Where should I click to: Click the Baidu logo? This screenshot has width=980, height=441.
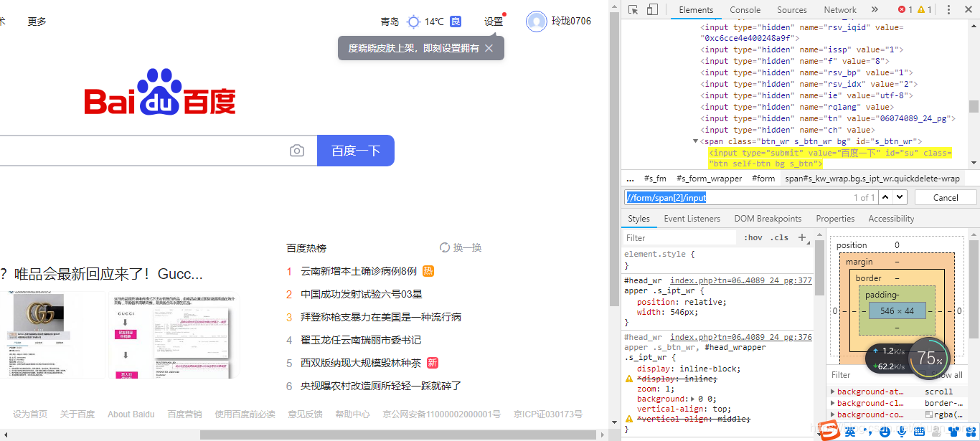pyautogui.click(x=160, y=92)
